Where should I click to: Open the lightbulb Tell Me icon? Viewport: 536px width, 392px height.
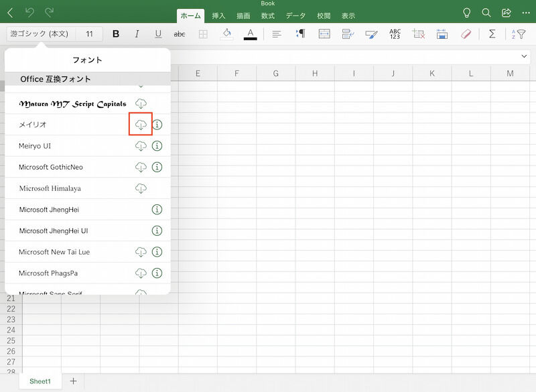click(466, 13)
